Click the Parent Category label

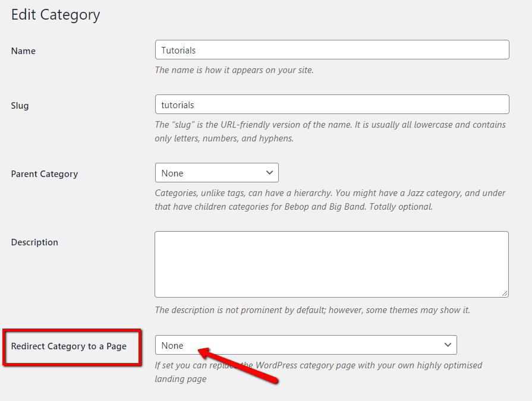45,174
